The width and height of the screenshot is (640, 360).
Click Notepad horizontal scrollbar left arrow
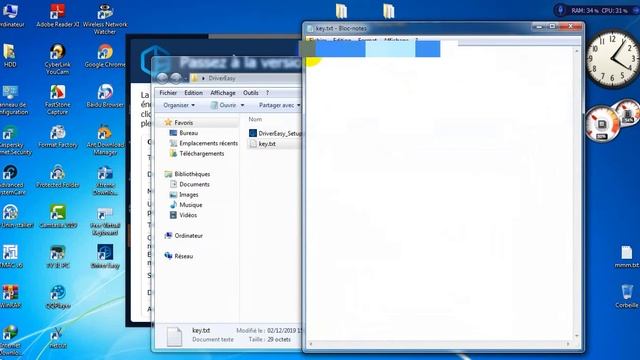pyautogui.click(x=311, y=344)
